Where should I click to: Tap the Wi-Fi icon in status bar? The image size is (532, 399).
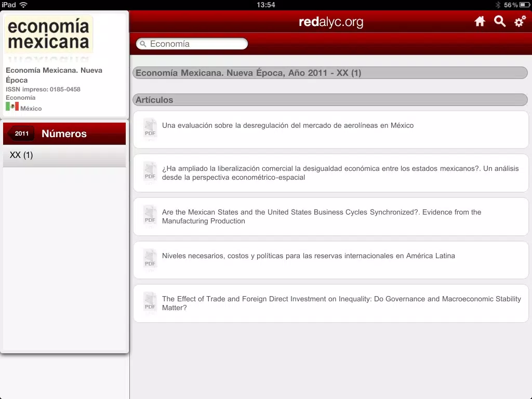[23, 5]
